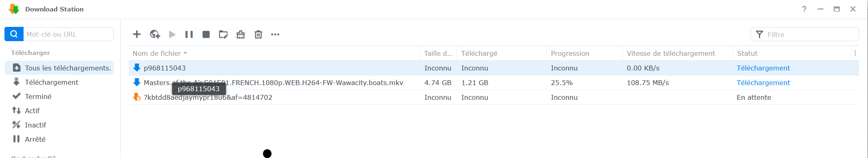Pause the selected download task
This screenshot has width=868, height=158.
point(189,34)
